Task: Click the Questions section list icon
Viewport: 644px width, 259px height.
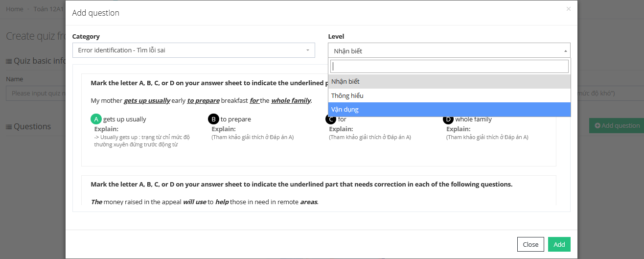Action: coord(9,127)
